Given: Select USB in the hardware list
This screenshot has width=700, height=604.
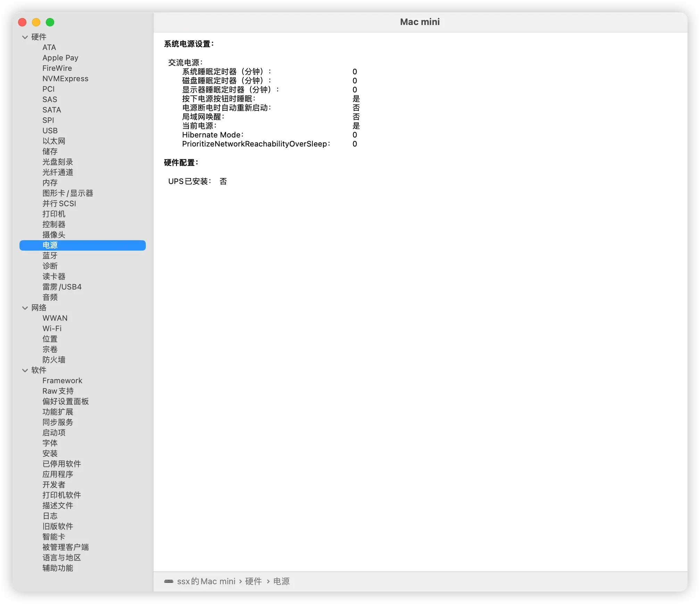Looking at the screenshot, I should [x=50, y=131].
